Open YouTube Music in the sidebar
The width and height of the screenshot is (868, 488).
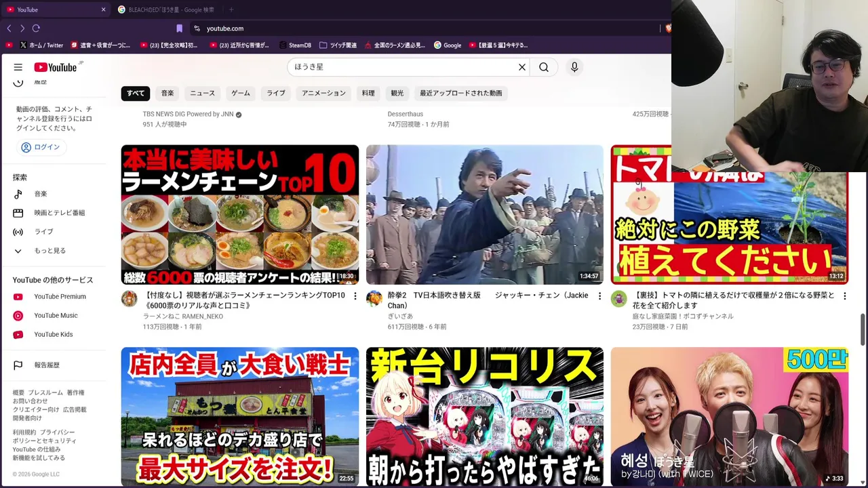56,315
